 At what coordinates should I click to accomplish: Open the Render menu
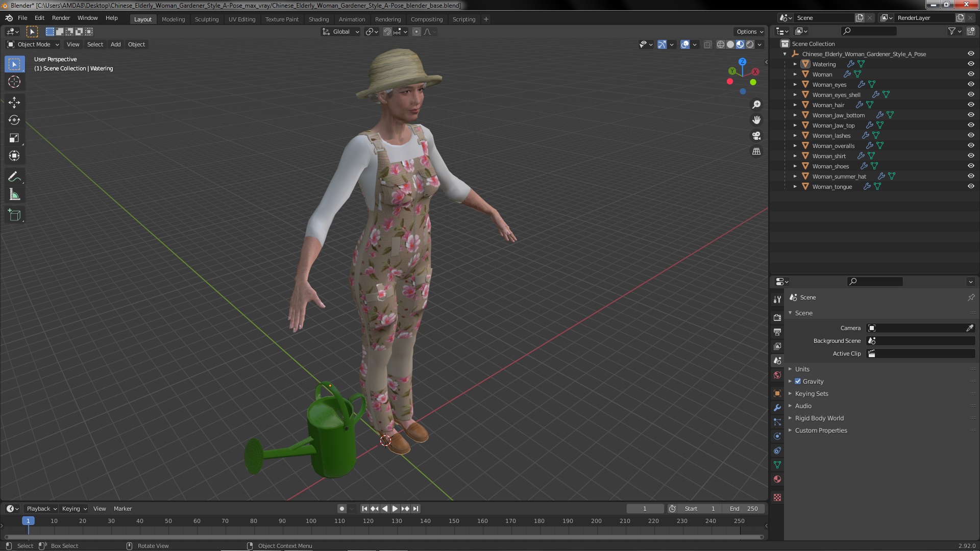[x=61, y=18]
